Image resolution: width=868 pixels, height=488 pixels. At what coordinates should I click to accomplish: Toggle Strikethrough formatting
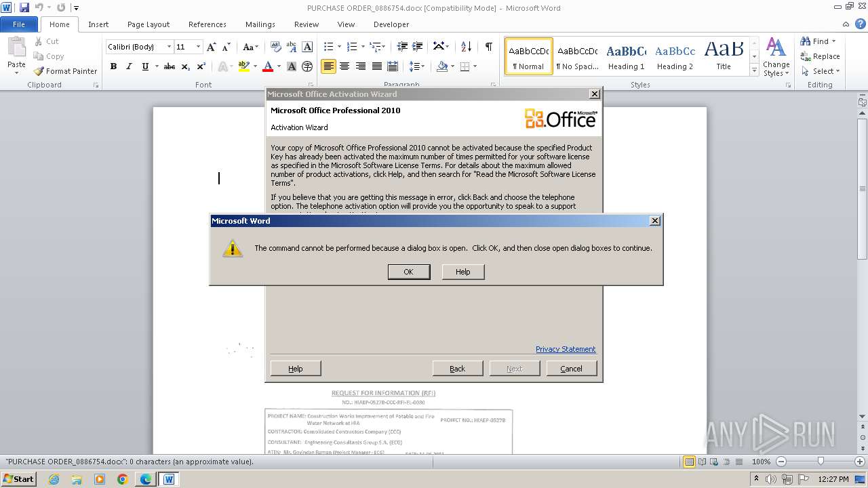click(x=170, y=66)
